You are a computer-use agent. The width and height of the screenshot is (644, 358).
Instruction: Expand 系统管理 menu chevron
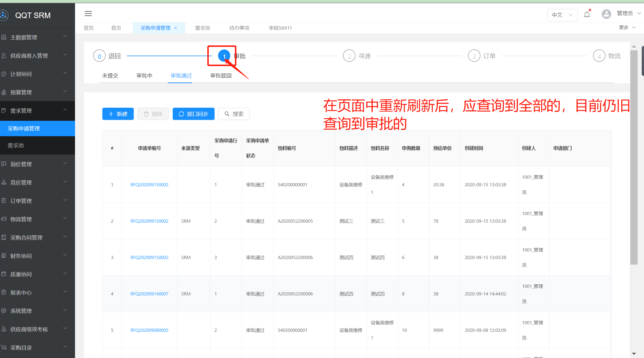coord(65,310)
